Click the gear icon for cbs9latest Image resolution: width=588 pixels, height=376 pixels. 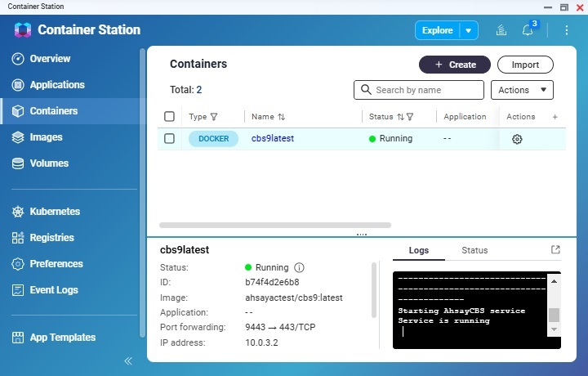tap(517, 139)
